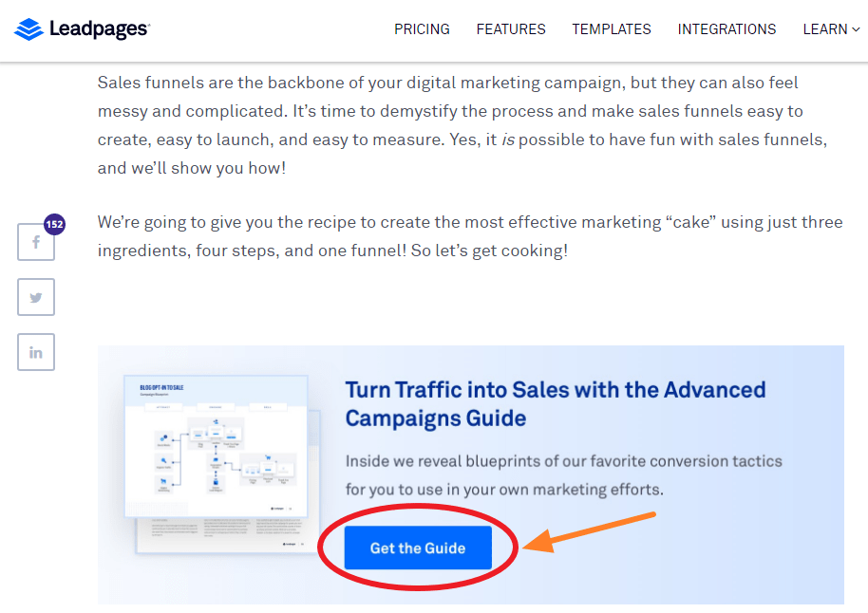Screen dimensions: 868x613
Task: Go to the TEMPLATES page
Action: coord(612,29)
